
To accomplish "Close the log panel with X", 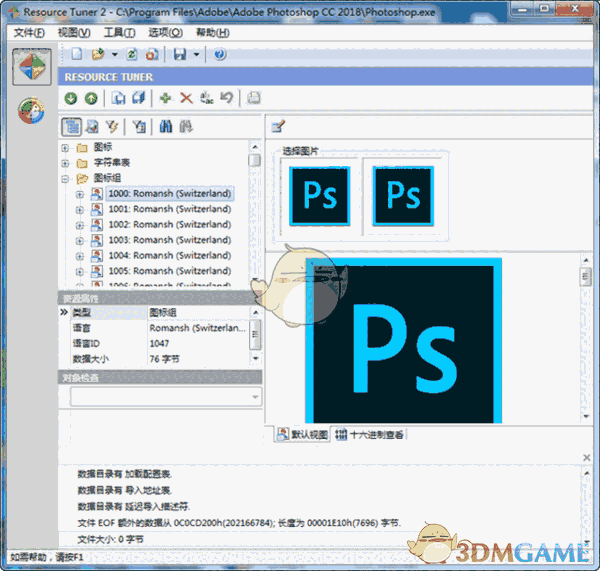I will 587,457.
